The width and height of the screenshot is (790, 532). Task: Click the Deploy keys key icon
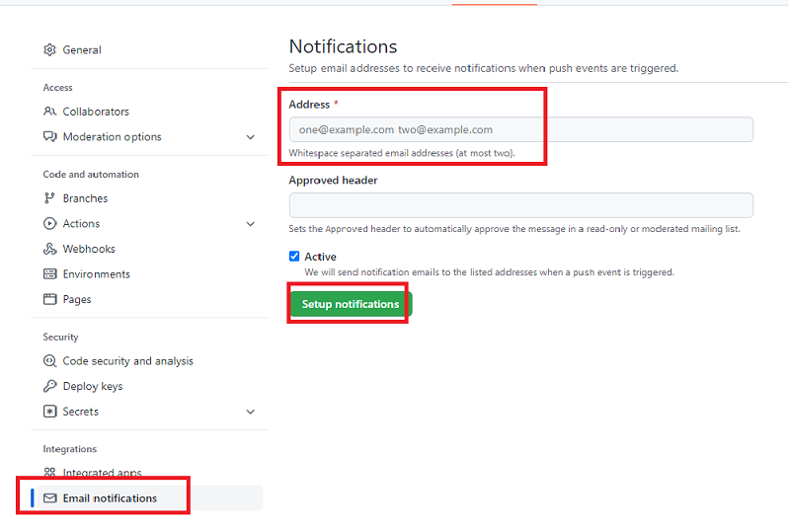tap(49, 386)
